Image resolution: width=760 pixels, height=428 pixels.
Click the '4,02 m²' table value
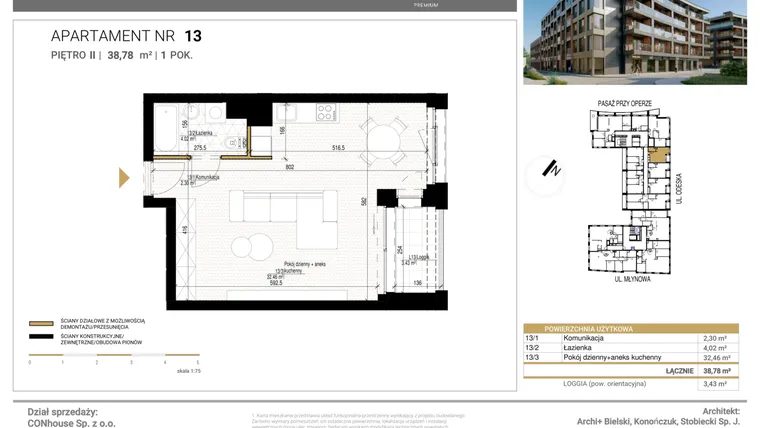click(x=715, y=348)
